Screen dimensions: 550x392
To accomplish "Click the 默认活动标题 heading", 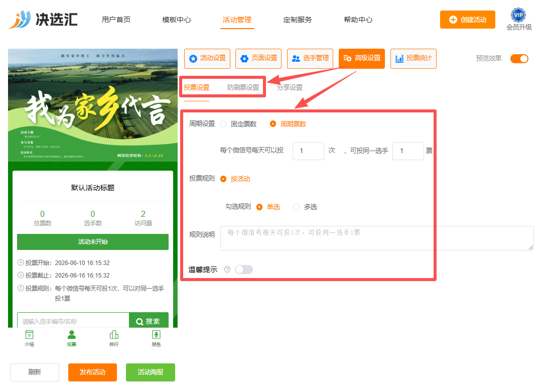I will pos(93,188).
